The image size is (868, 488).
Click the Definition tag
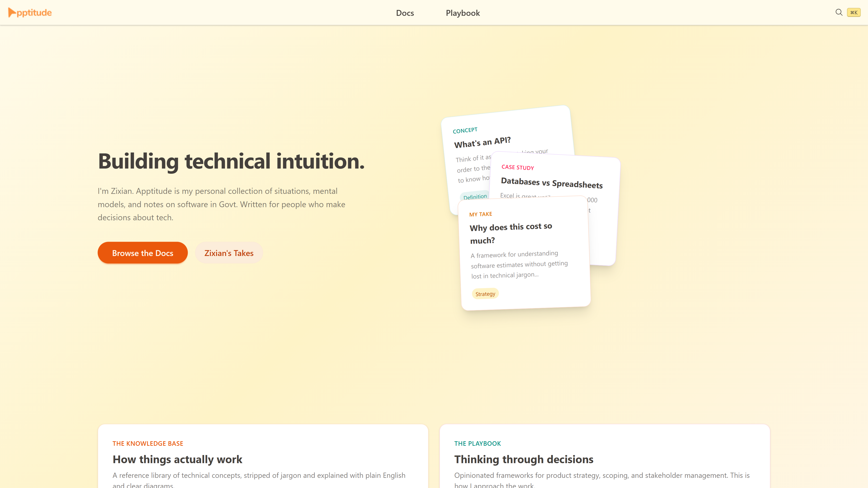(475, 197)
